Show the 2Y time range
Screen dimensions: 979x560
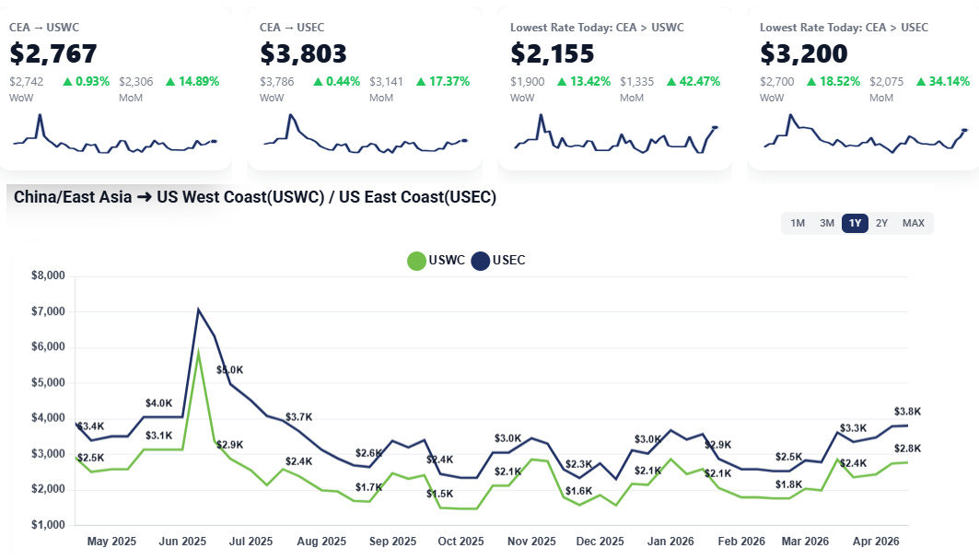[x=882, y=223]
